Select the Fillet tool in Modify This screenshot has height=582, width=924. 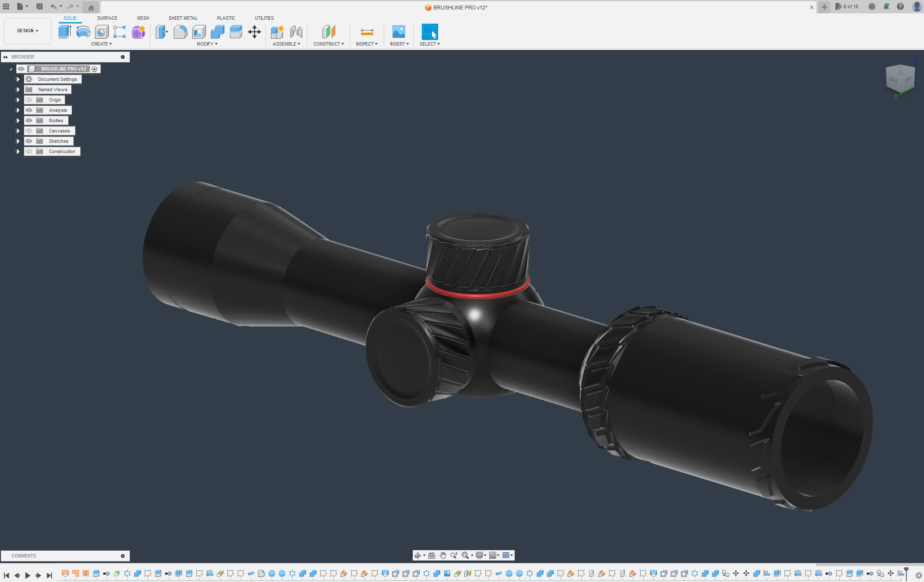[x=180, y=32]
